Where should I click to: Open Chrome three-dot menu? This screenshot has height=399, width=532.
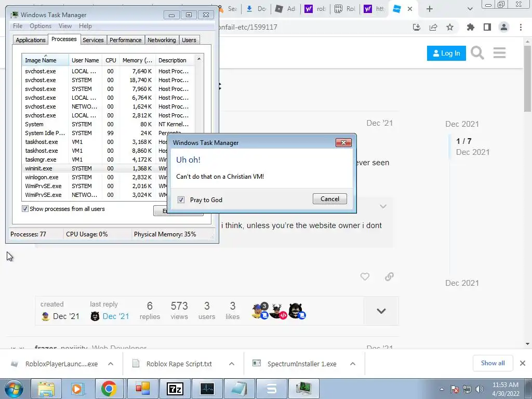[x=521, y=27]
